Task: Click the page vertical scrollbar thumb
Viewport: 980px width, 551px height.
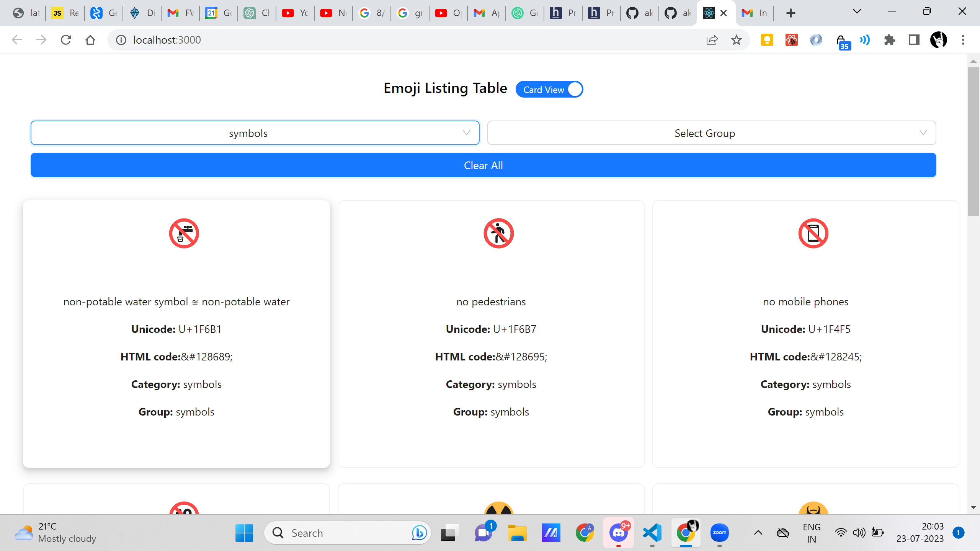Action: tap(973, 142)
